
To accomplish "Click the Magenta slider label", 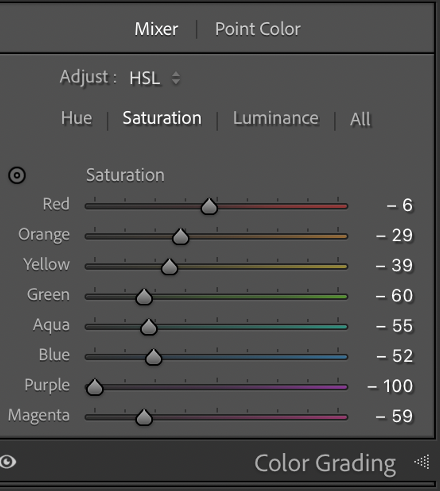I will [39, 416].
